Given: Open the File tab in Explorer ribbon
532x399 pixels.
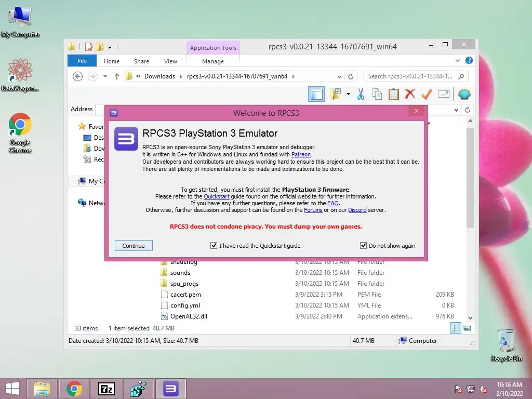Looking at the screenshot, I should pyautogui.click(x=82, y=61).
